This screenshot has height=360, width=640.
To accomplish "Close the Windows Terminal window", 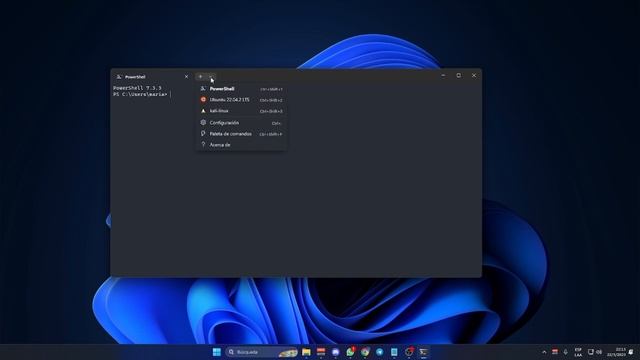I will [x=474, y=76].
